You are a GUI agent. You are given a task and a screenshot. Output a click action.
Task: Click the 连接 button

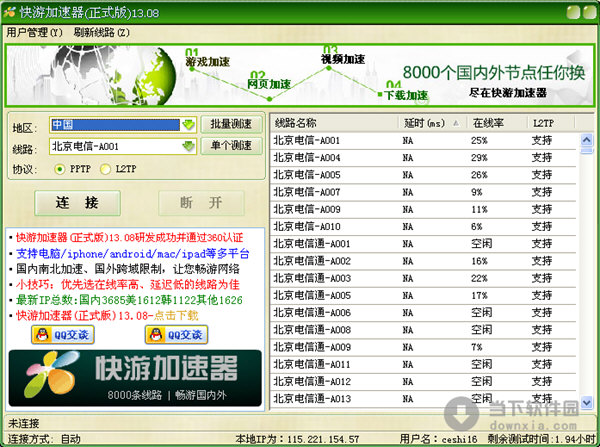coord(77,203)
